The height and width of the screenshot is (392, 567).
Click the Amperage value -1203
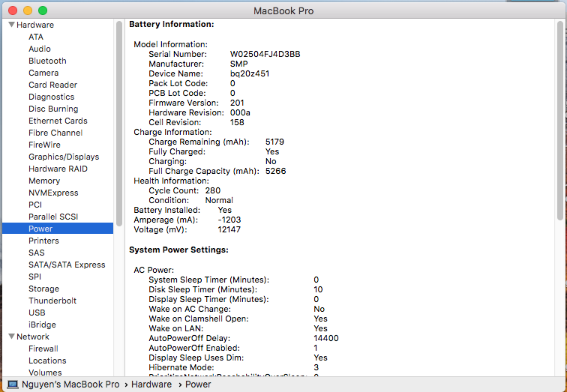229,220
